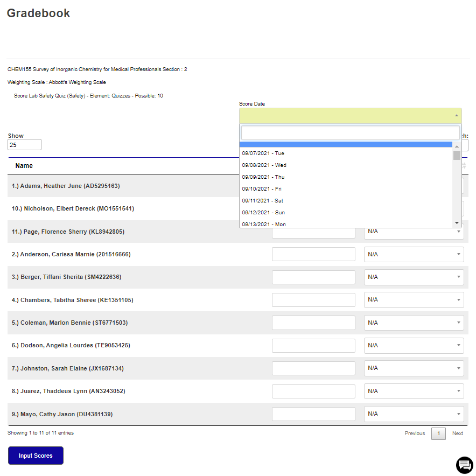Open the N/A dropdown for Mayo, Cathy Jason
Viewport: 476px width, 476px height.
click(x=414, y=414)
